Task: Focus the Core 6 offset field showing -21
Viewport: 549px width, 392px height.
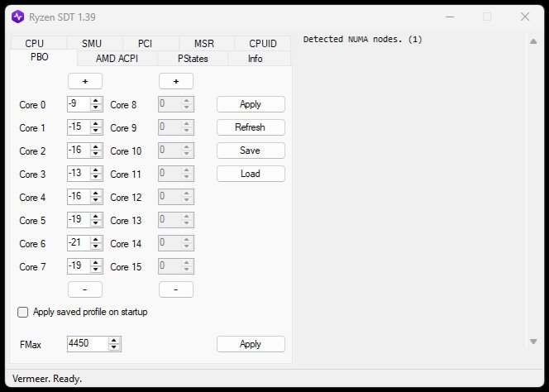Action: pyautogui.click(x=79, y=243)
